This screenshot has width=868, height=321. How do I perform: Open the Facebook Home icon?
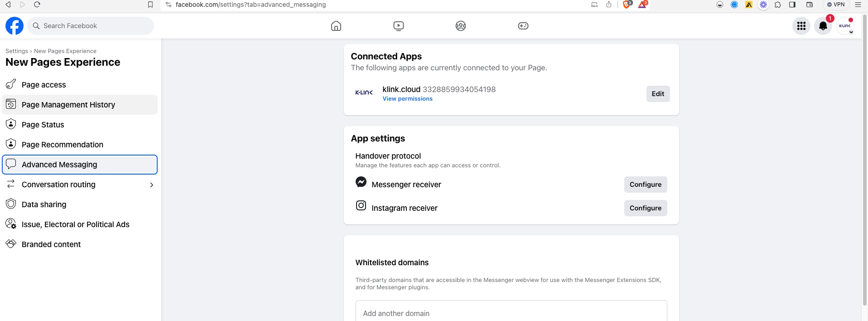(336, 26)
